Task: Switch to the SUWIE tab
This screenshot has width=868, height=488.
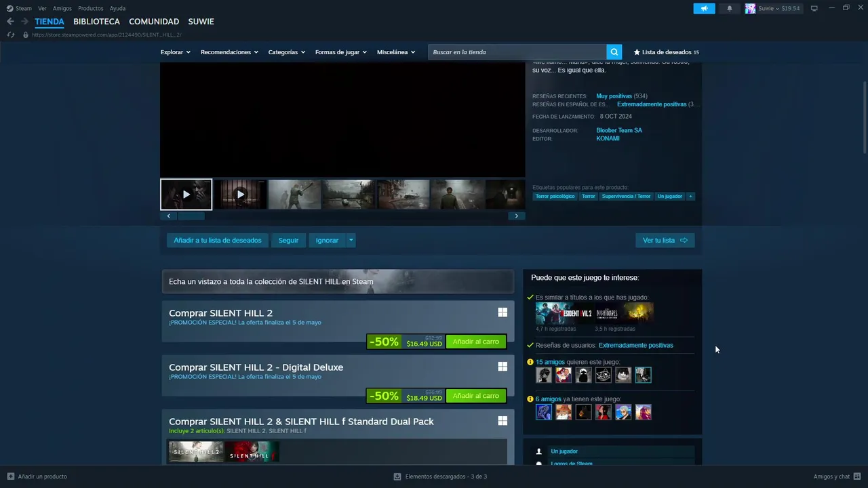Action: (201, 22)
